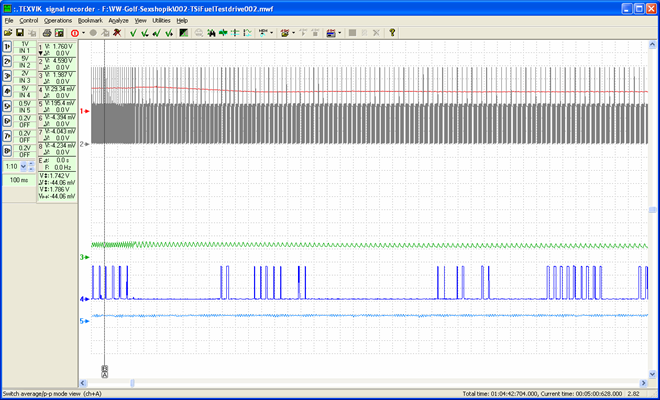Click channel 3 green baseline marker
This screenshot has height=400, width=660.
85,257
